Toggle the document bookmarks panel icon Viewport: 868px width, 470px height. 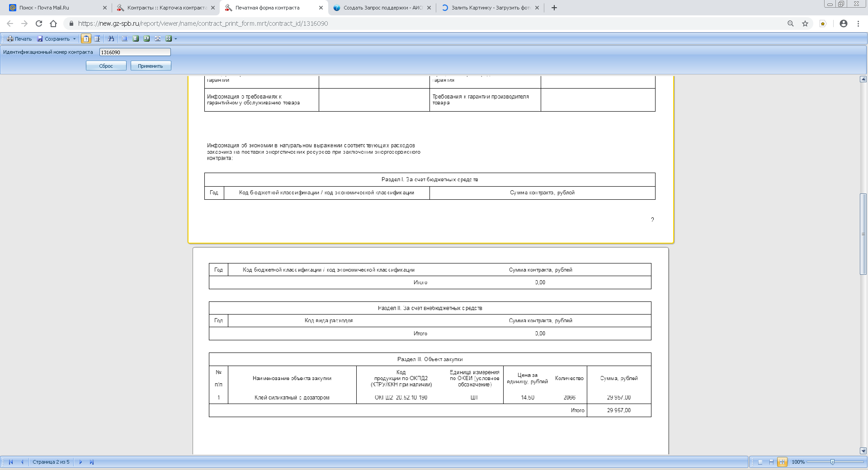97,39
